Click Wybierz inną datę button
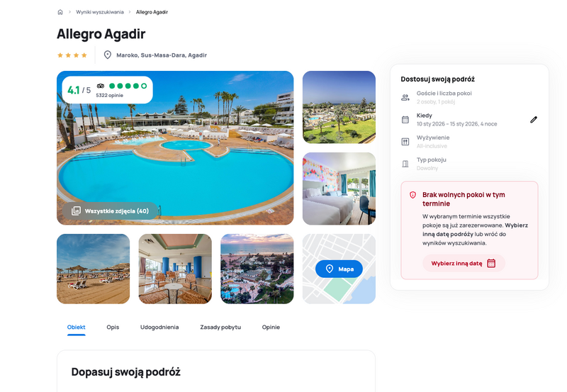This screenshot has height=392, width=567. (x=464, y=263)
